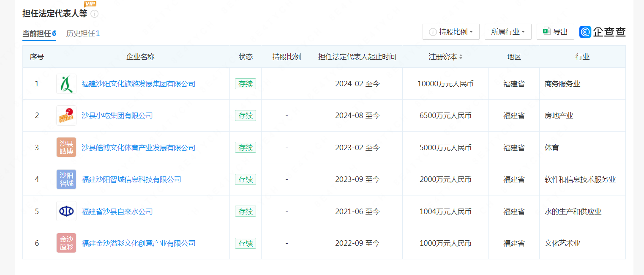Expand the 所属行业 filter dropdown

click(508, 32)
